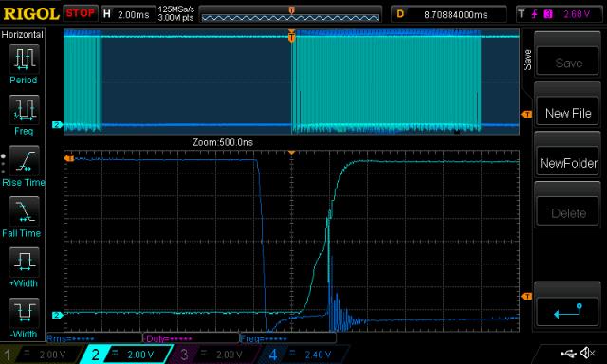Select the -Width measurement icon
The height and width of the screenshot is (364, 607).
tap(24, 313)
